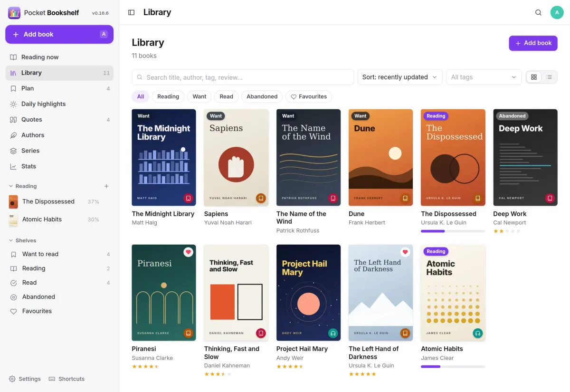
Task: Open search via magnifier icon in header
Action: 538,12
